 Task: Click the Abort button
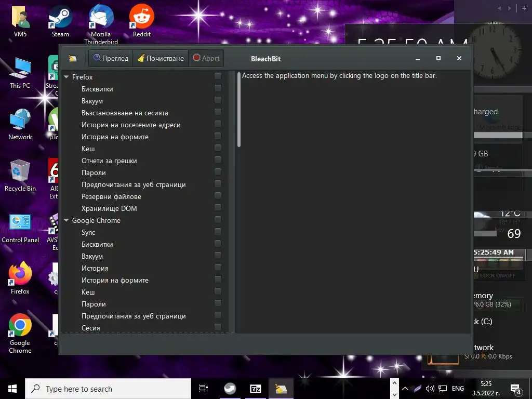click(x=206, y=58)
